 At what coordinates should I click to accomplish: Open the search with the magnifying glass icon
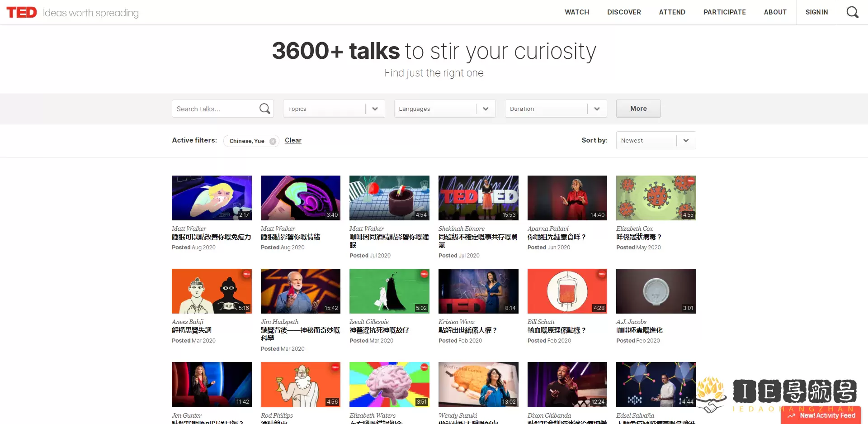853,12
